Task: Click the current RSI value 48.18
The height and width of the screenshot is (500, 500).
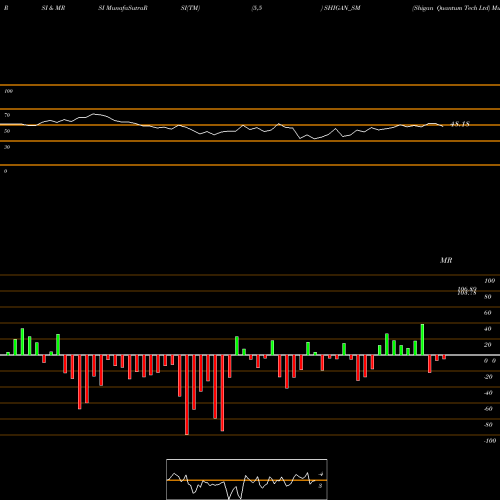Action: tap(460, 124)
